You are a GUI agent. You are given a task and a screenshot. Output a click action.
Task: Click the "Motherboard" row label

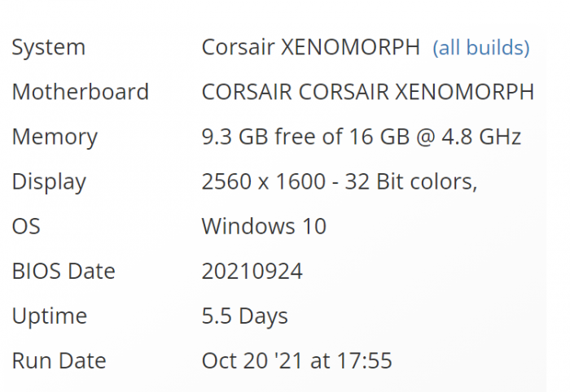[x=80, y=92]
